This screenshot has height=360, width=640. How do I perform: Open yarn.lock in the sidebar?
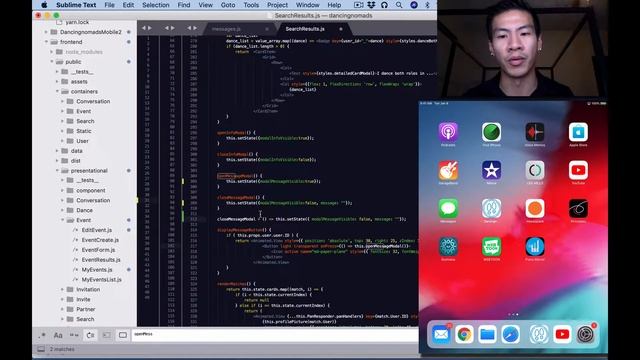click(x=77, y=22)
